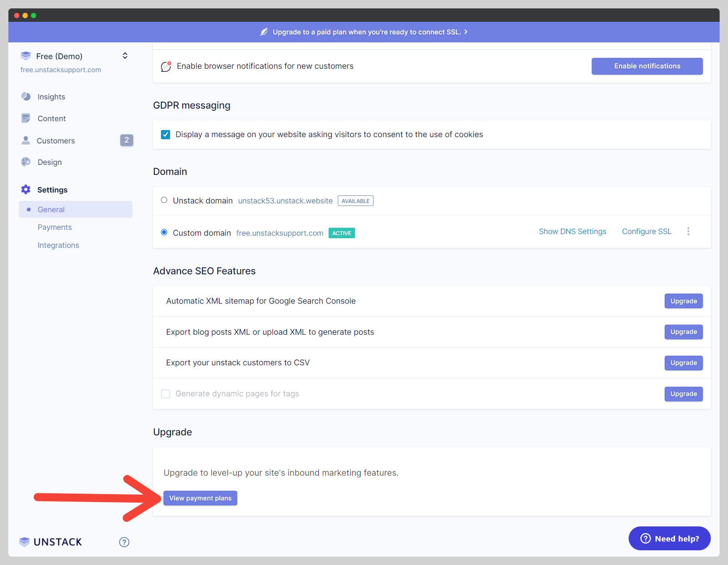Select the Unstack domain radio button
The height and width of the screenshot is (565, 728).
point(164,200)
